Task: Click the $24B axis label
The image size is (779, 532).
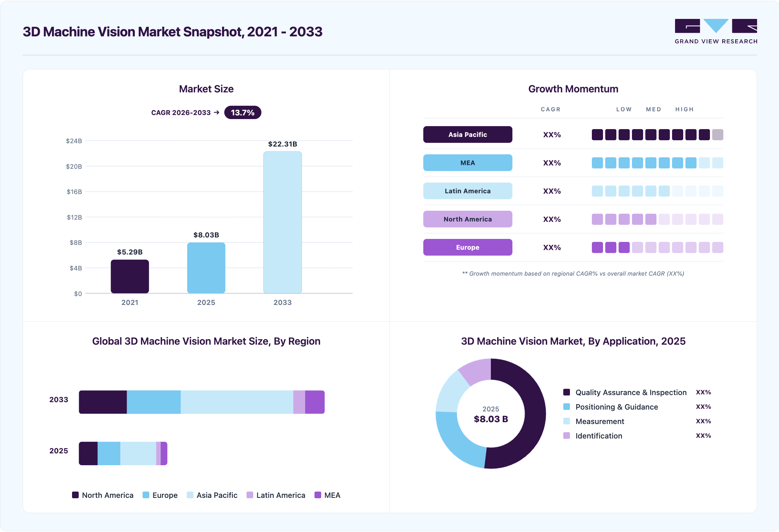Action: tap(74, 141)
